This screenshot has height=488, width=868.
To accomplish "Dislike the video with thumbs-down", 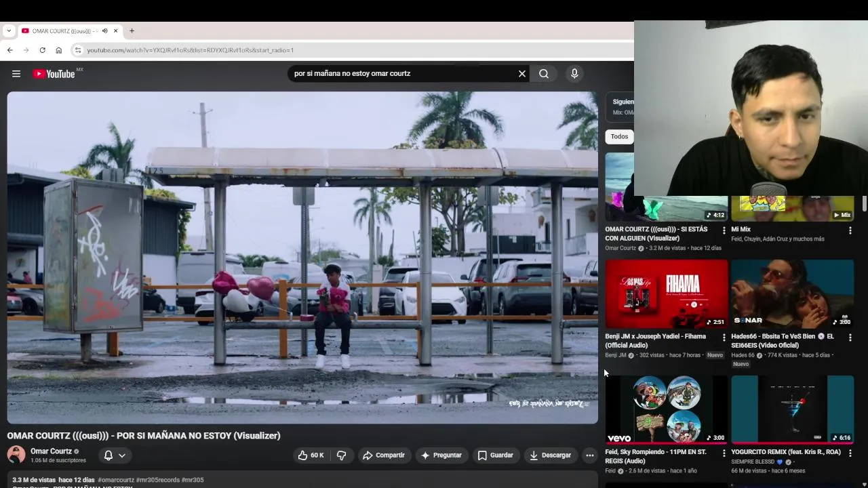I will pyautogui.click(x=341, y=455).
